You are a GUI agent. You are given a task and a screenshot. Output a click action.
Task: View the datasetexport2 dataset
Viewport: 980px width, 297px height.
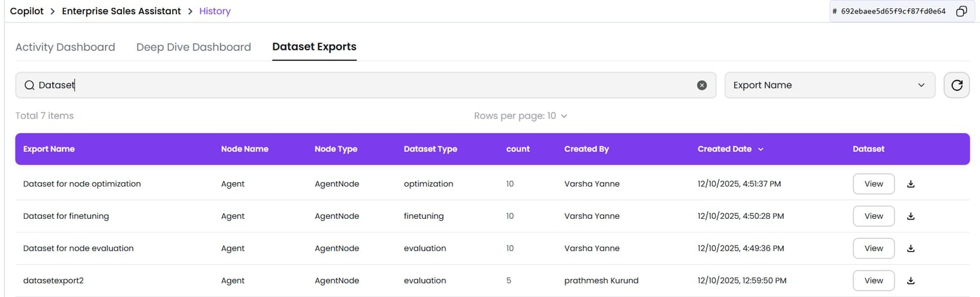tap(874, 281)
